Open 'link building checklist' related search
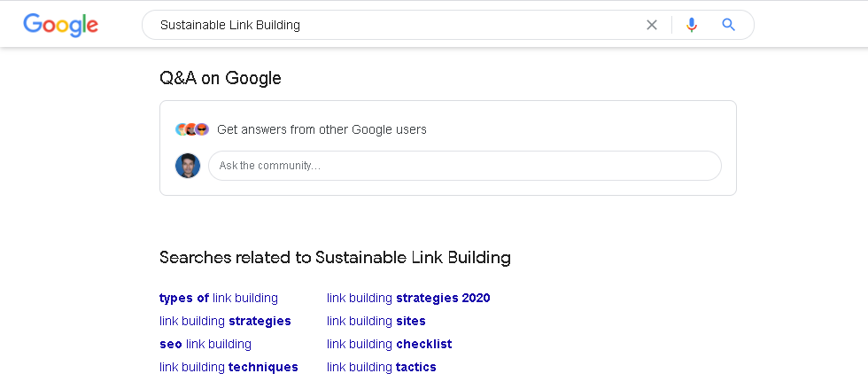 tap(390, 344)
